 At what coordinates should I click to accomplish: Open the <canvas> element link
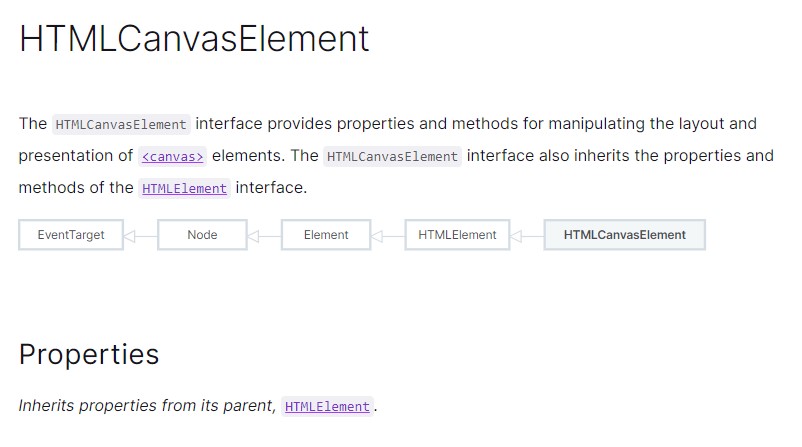coord(173,157)
